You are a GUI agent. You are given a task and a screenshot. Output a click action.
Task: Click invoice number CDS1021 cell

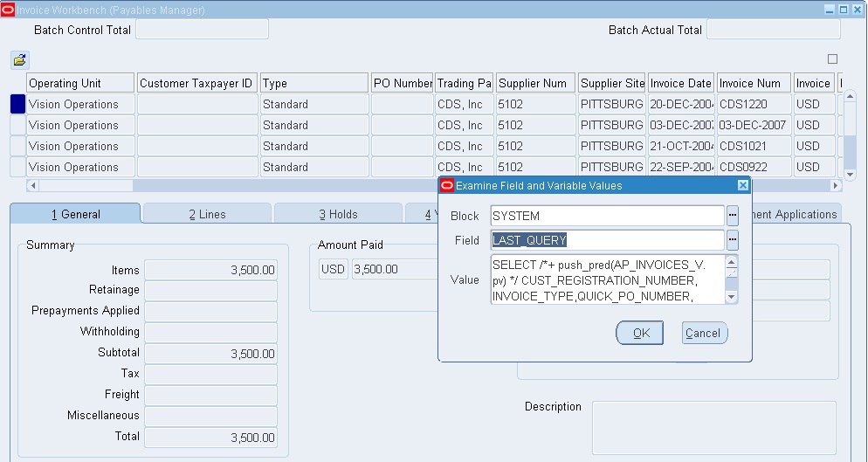(754, 146)
